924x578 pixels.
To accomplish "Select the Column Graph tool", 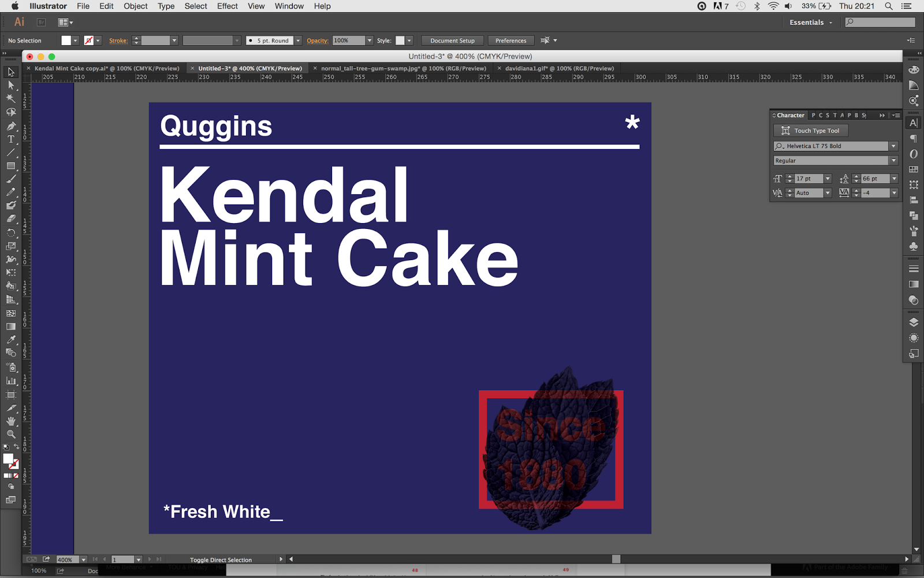I will tap(11, 381).
